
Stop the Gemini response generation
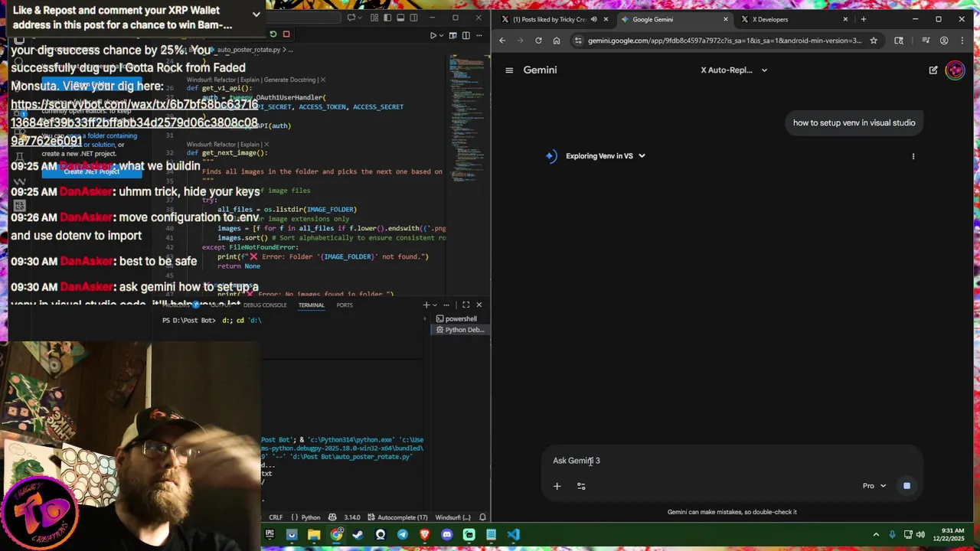[x=906, y=486]
